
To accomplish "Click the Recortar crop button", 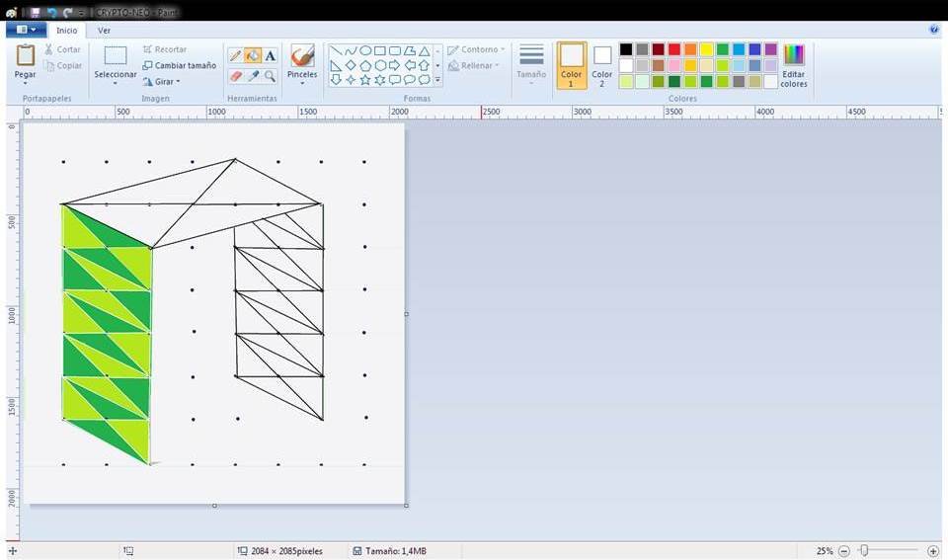I will coord(165,49).
